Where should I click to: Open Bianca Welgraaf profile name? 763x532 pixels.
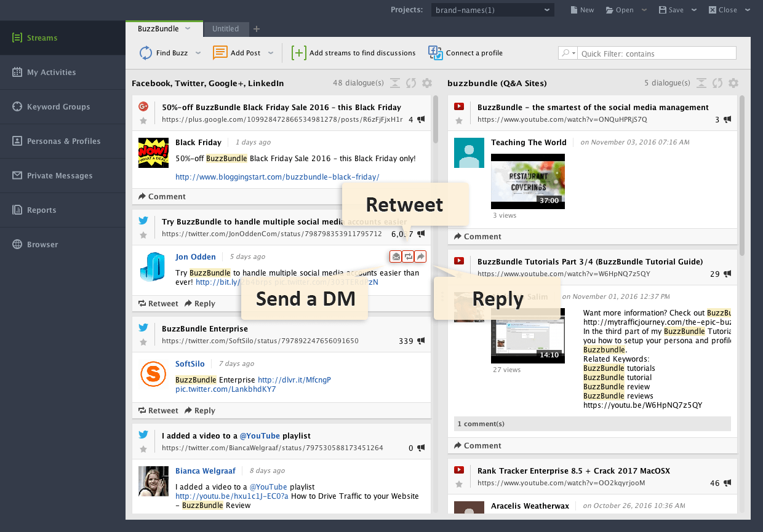206,471
